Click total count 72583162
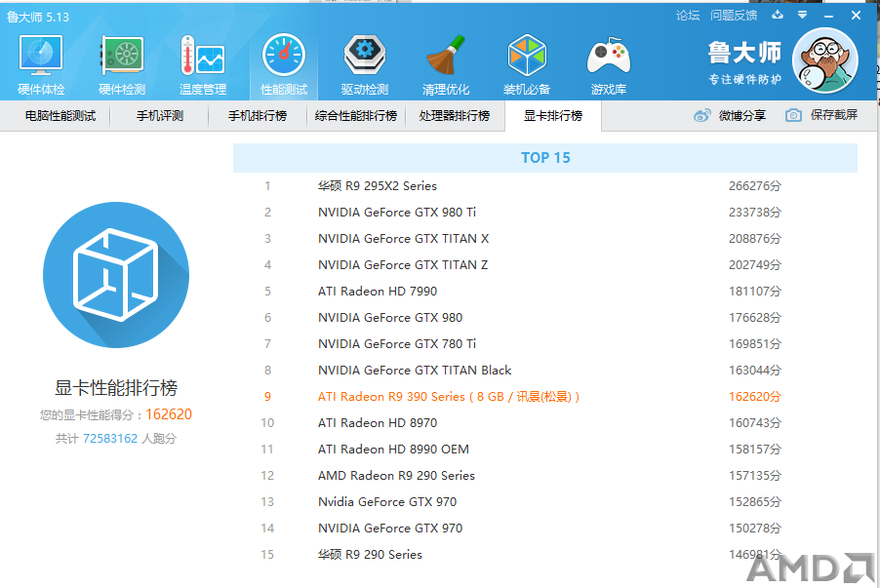This screenshot has width=880, height=588. point(110,439)
